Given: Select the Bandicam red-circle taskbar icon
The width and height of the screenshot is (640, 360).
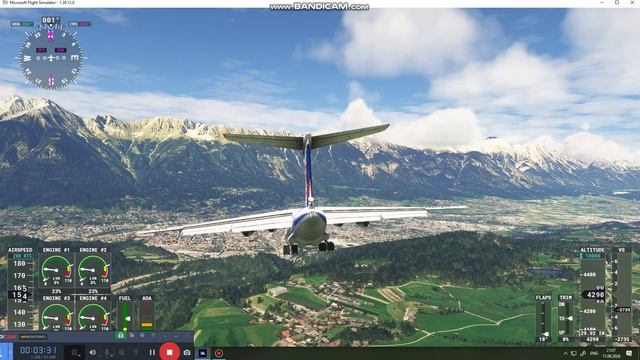Looking at the screenshot, I should coord(219,353).
